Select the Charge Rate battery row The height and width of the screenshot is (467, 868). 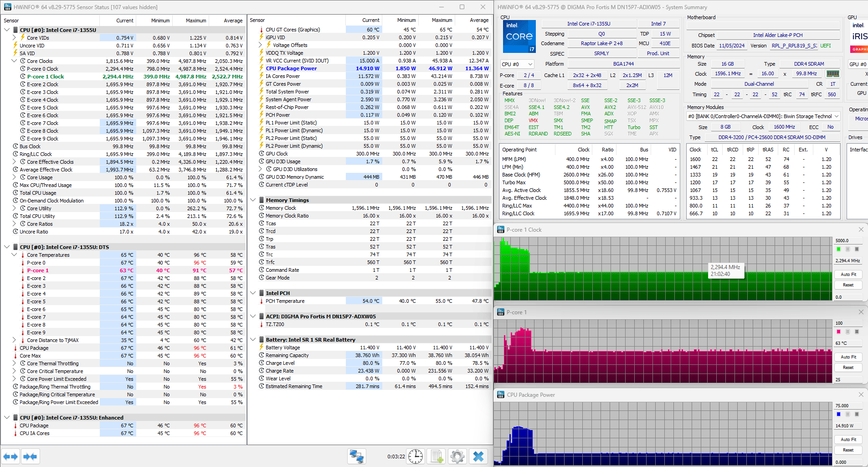tap(369, 371)
